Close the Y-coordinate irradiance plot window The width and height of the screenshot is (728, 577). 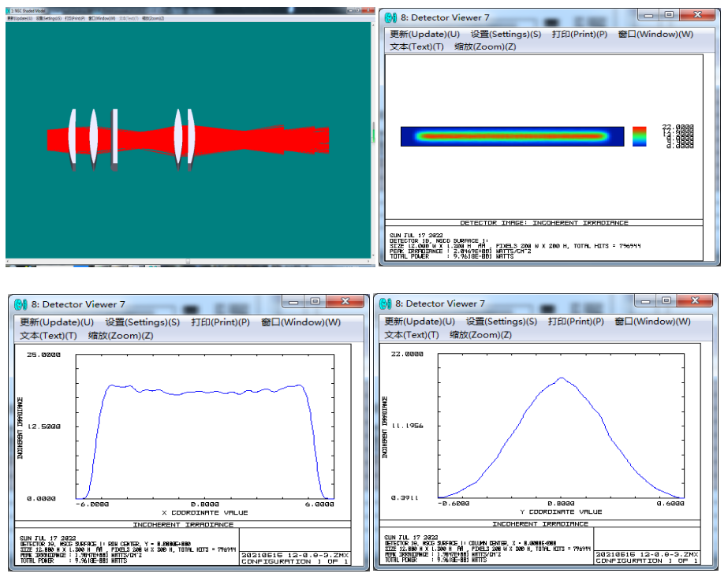point(696,302)
